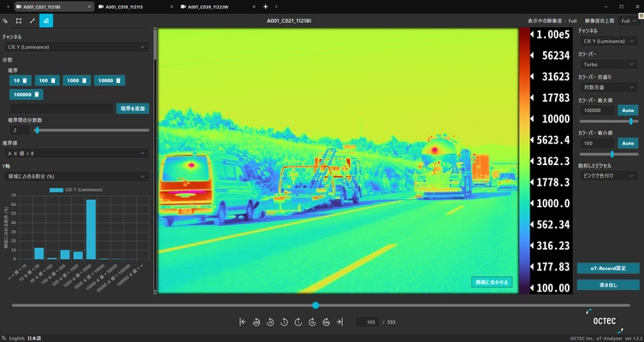Select the rectangle region tool icon

click(19, 21)
